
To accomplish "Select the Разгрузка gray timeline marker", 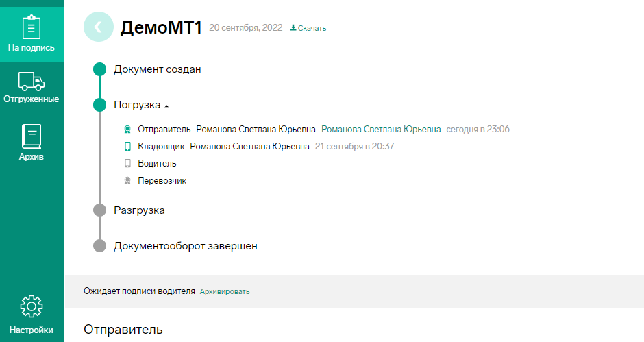I will [100, 210].
